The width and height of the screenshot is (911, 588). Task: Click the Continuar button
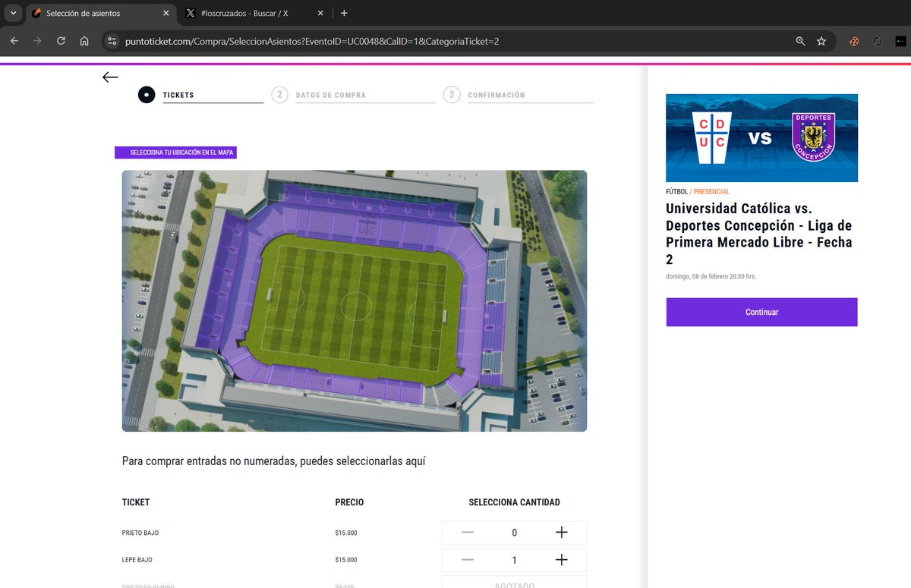(761, 312)
